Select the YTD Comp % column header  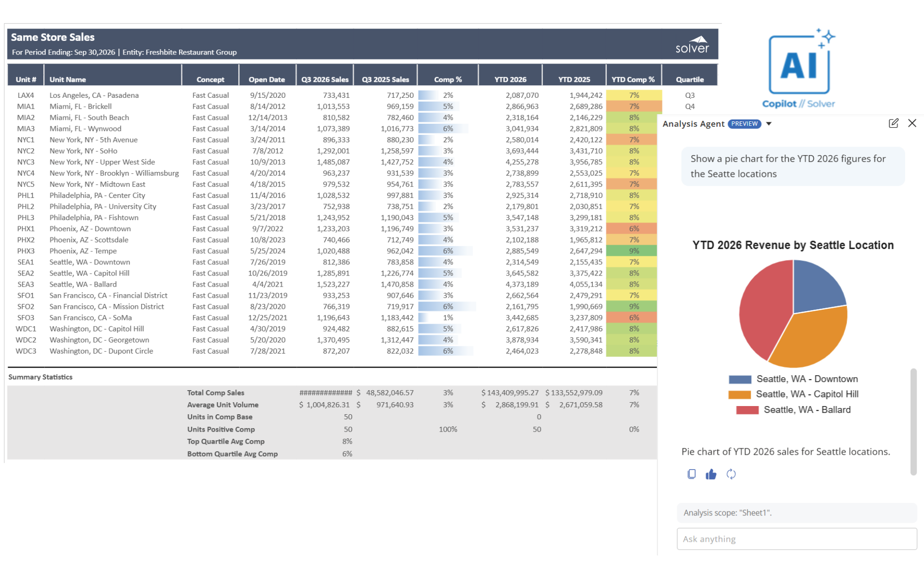coord(633,79)
